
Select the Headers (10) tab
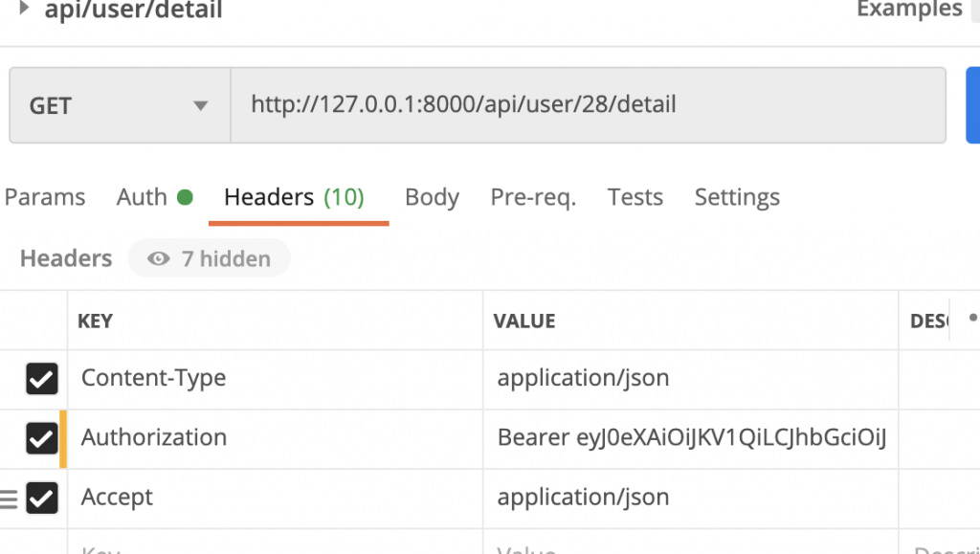pyautogui.click(x=294, y=197)
